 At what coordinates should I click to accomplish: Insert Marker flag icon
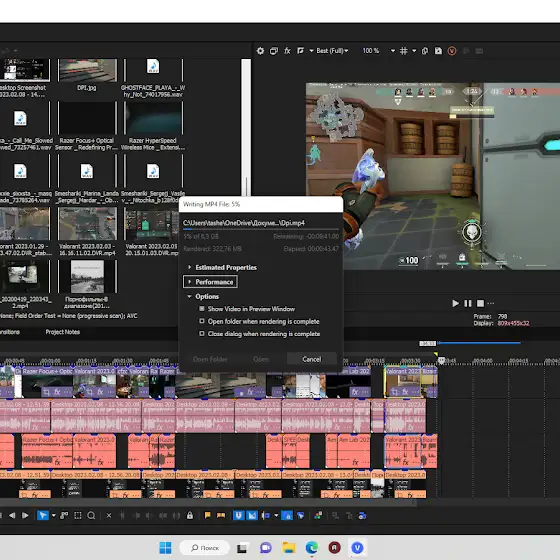click(207, 515)
